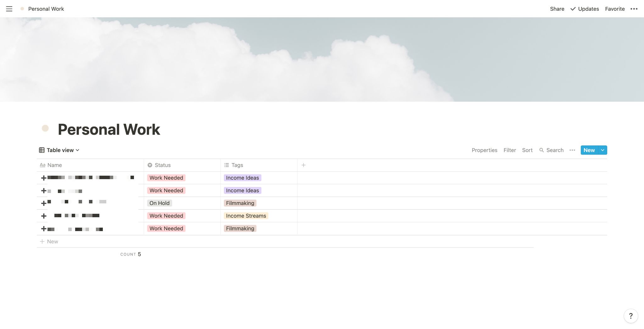This screenshot has height=329, width=644.
Task: Click the search magnifier icon
Action: click(x=541, y=150)
